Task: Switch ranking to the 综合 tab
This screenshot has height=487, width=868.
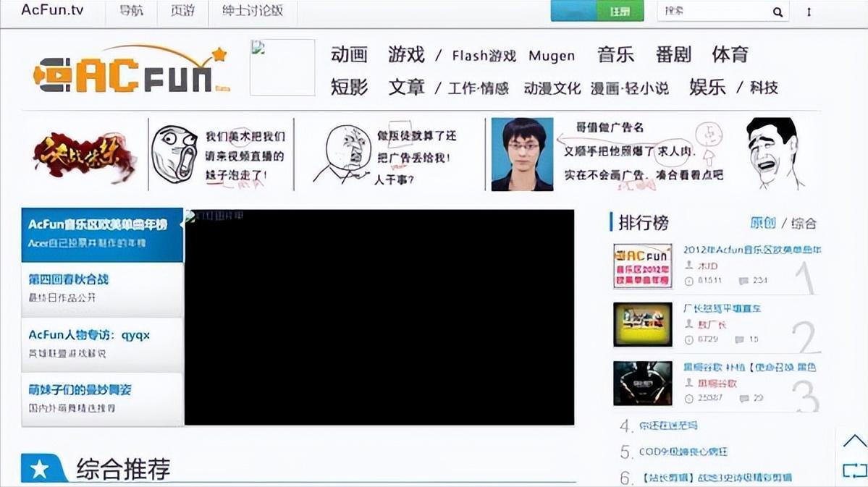Action: (x=804, y=223)
